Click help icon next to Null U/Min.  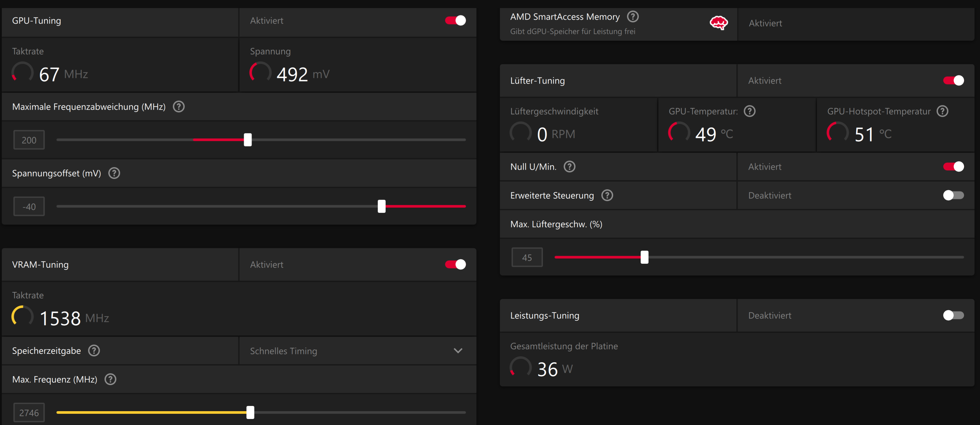(570, 166)
